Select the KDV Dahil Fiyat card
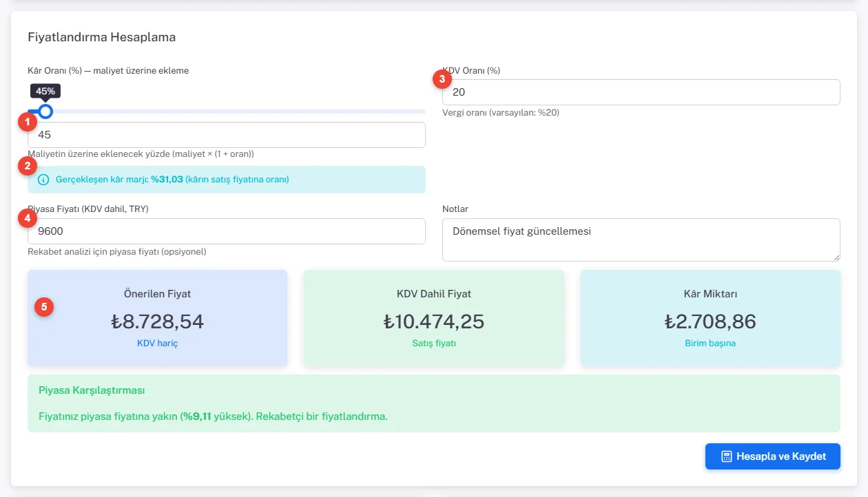 pos(434,318)
